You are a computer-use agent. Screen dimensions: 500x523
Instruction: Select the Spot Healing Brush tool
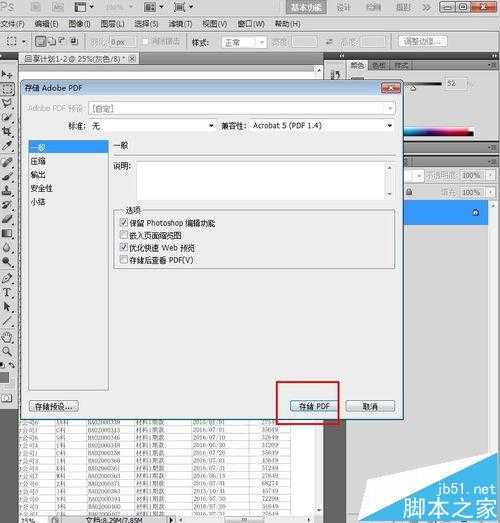[7, 162]
